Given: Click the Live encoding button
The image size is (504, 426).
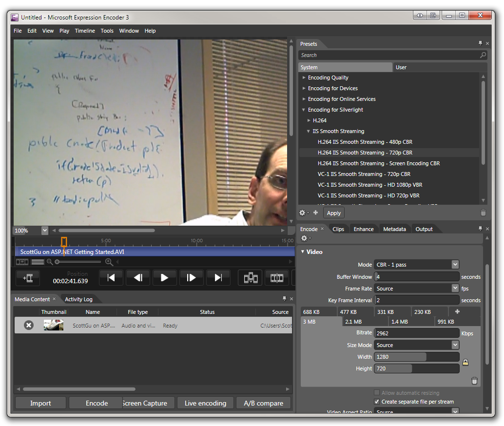Looking at the screenshot, I should pos(205,403).
